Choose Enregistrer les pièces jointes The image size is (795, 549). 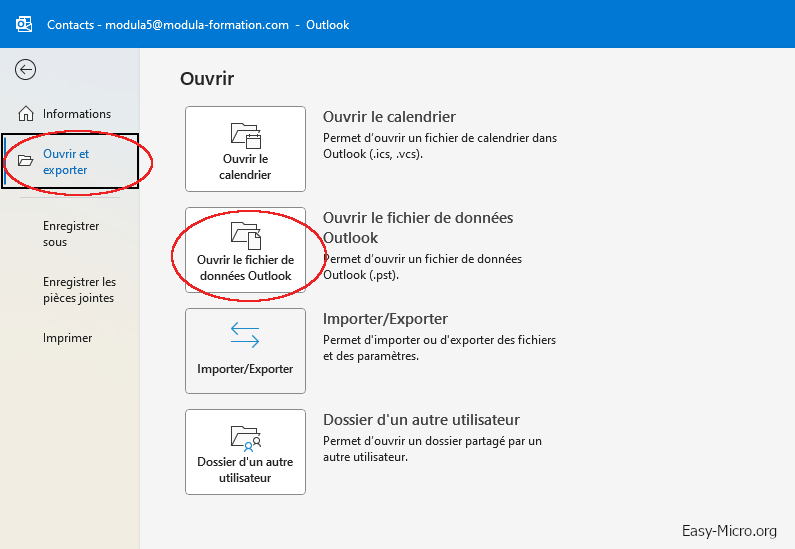[x=79, y=290]
